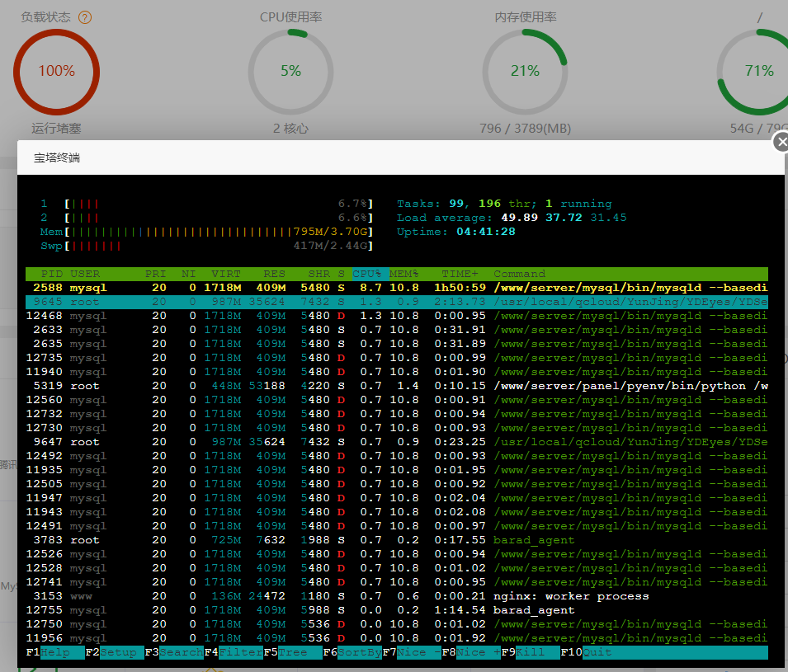Click the Command column header
The height and width of the screenshot is (672, 788).
(x=519, y=274)
